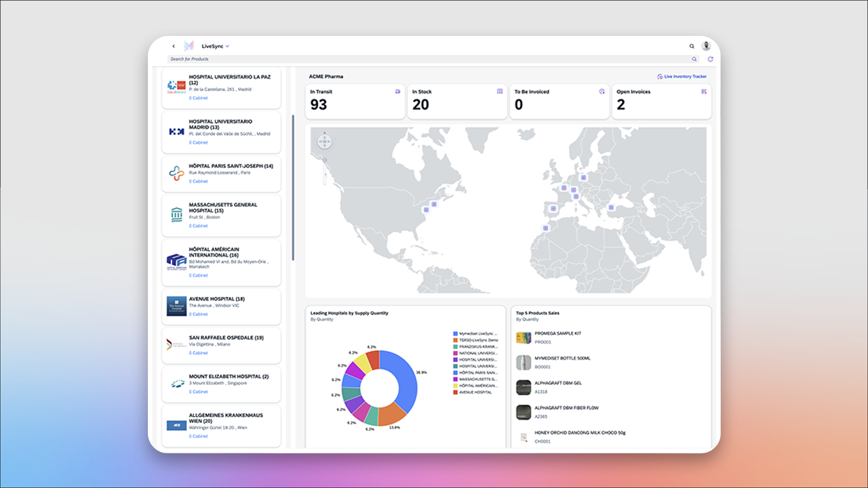Click the Mymediset LiveSync legend swatch
Viewport: 868px width, 488px height.
(x=455, y=333)
